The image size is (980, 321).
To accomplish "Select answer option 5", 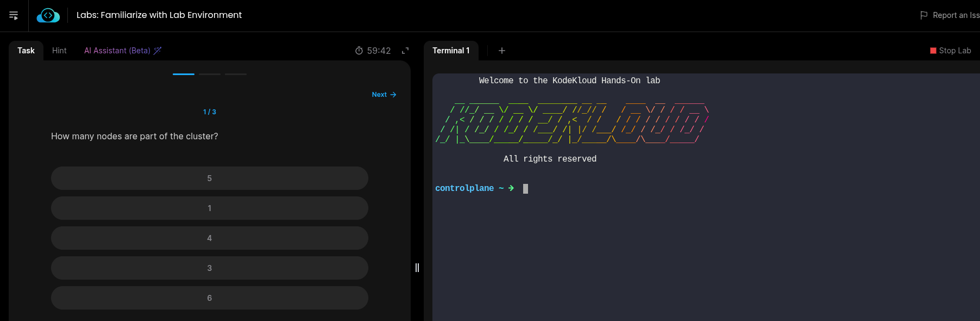I will (209, 178).
